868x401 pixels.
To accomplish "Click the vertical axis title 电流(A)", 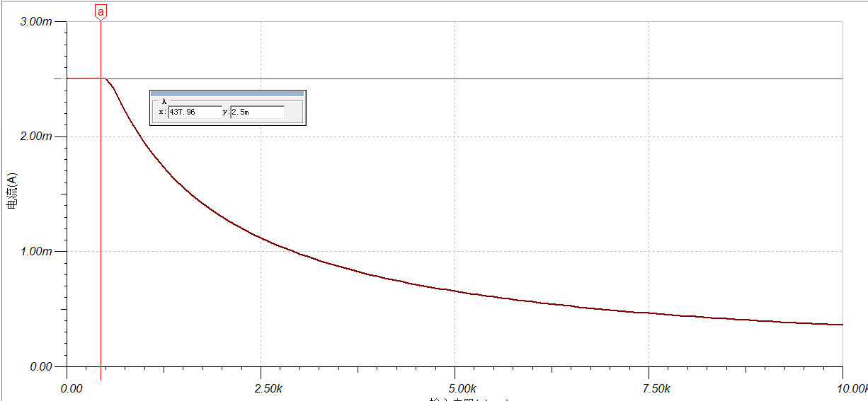I will coord(11,191).
